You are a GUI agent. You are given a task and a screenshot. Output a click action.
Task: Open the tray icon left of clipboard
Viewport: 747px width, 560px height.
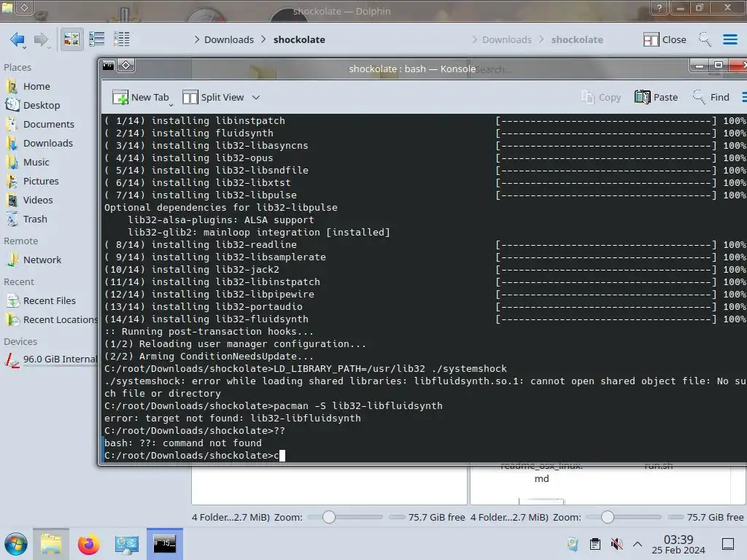pos(573,544)
